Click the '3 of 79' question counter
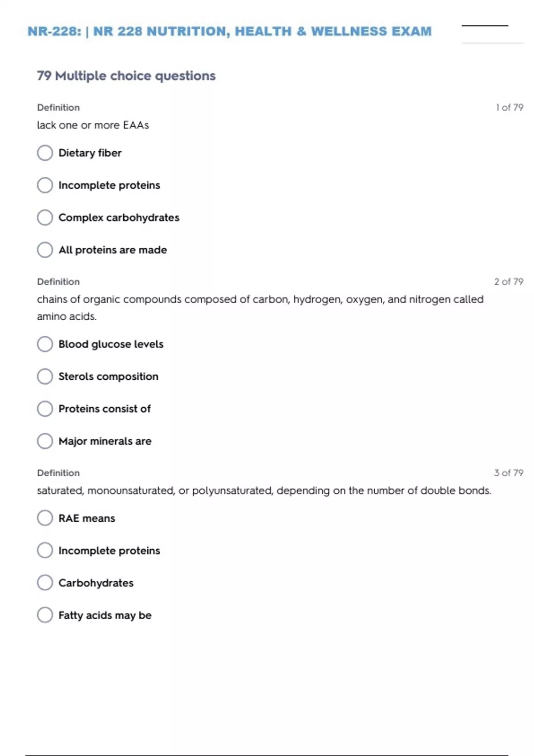Viewport: 534px width, 756px height. [x=508, y=473]
